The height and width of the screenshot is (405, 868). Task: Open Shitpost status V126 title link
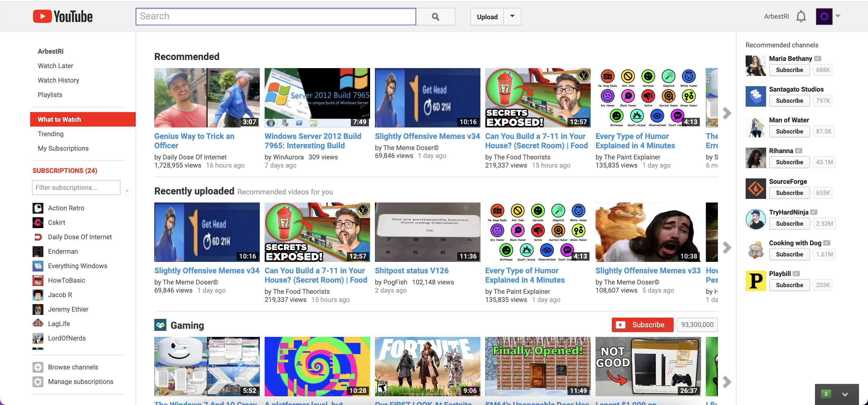(x=411, y=271)
